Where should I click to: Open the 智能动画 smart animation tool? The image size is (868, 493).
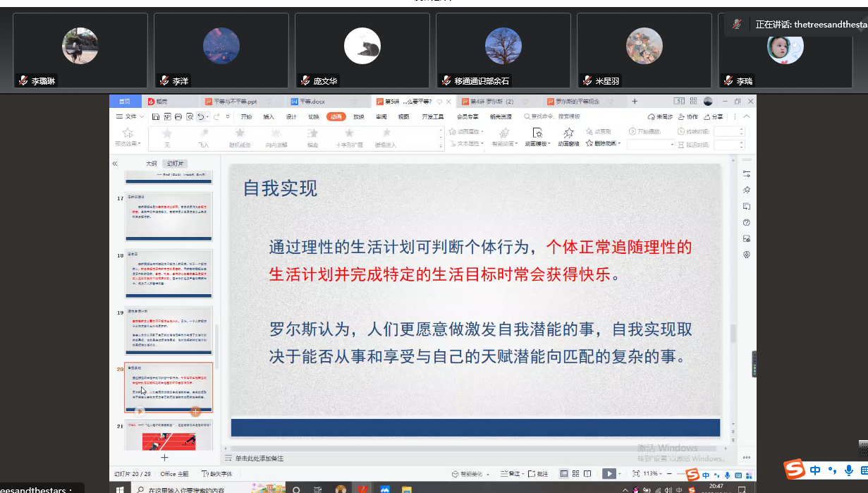[x=503, y=135]
